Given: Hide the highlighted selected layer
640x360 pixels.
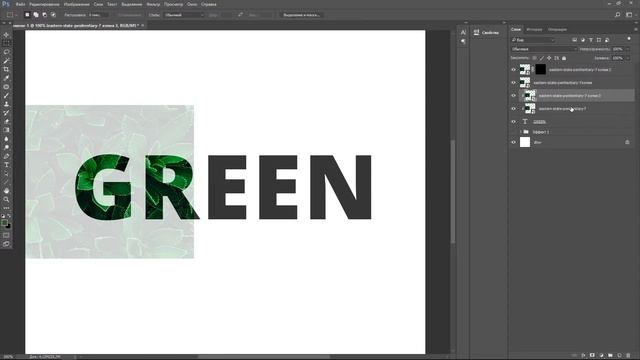Looking at the screenshot, I should 513,96.
